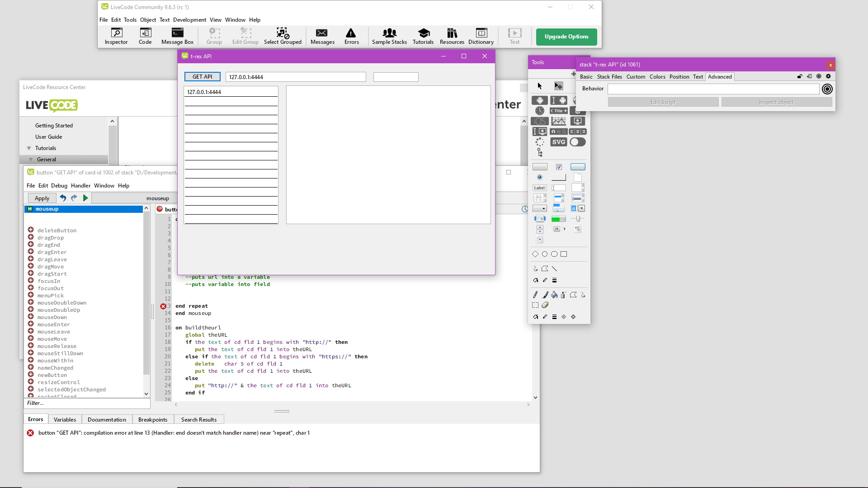This screenshot has height=488, width=868.
Task: Click the script editor undo arrow
Action: [63, 198]
